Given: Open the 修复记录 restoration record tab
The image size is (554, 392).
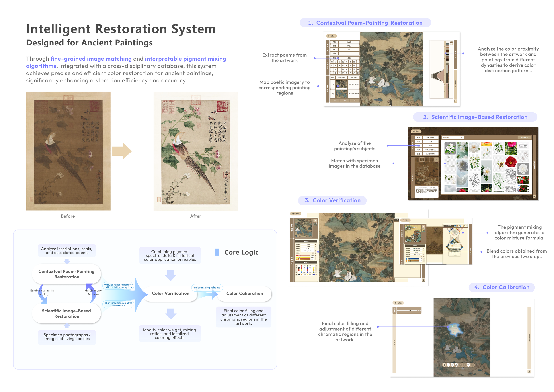Looking at the screenshot, I should point(529,338).
